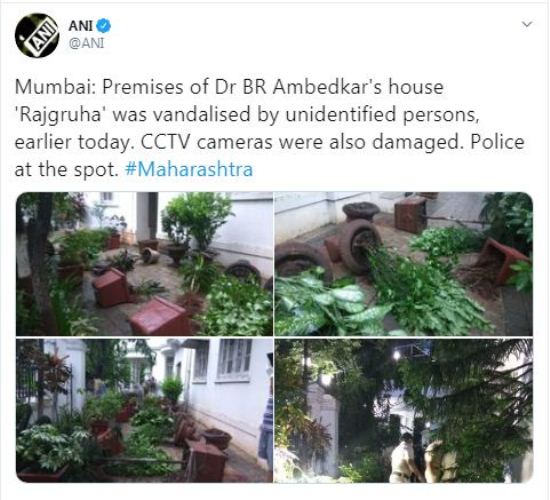Open the @ANI handle link
This screenshot has width=550, height=500.
(86, 43)
